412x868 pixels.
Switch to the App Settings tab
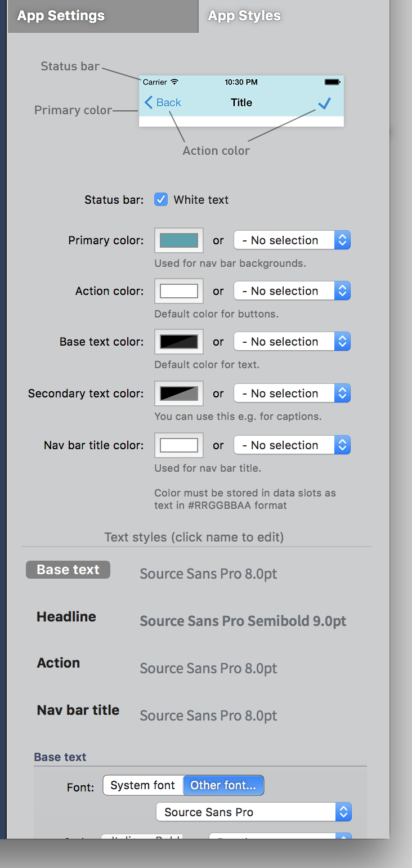(x=61, y=16)
